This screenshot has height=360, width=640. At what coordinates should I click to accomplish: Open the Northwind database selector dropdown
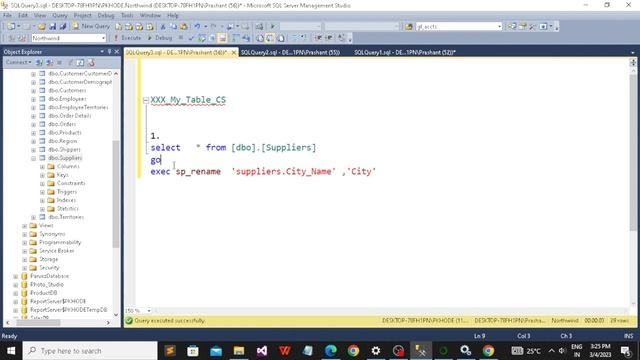103,38
